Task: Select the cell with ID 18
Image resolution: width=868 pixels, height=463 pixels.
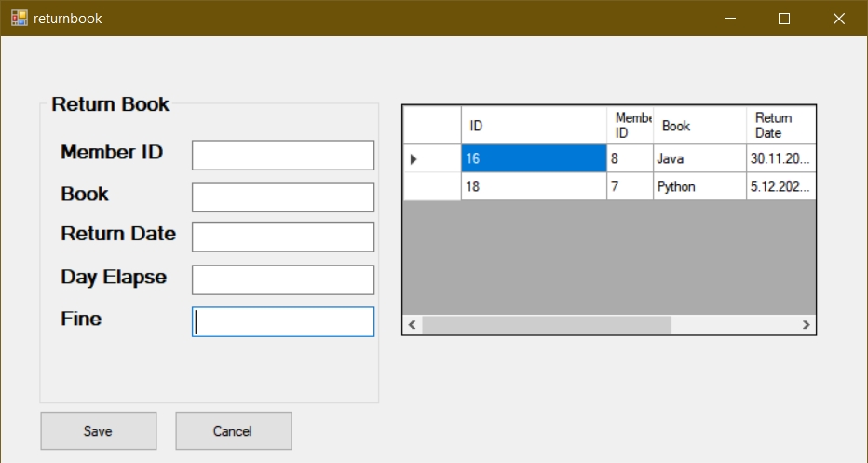Action: click(533, 186)
